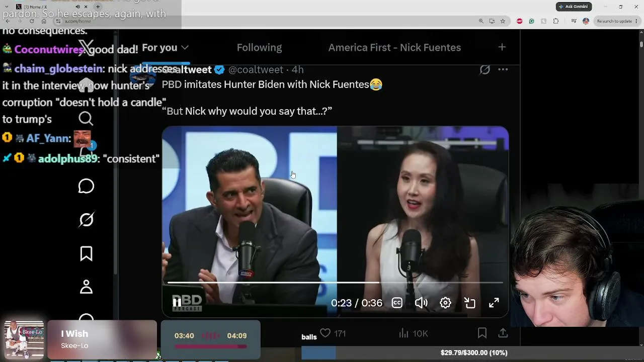This screenshot has height=362, width=644.
Task: Restore down the Chrome window
Action: pyautogui.click(x=621, y=7)
